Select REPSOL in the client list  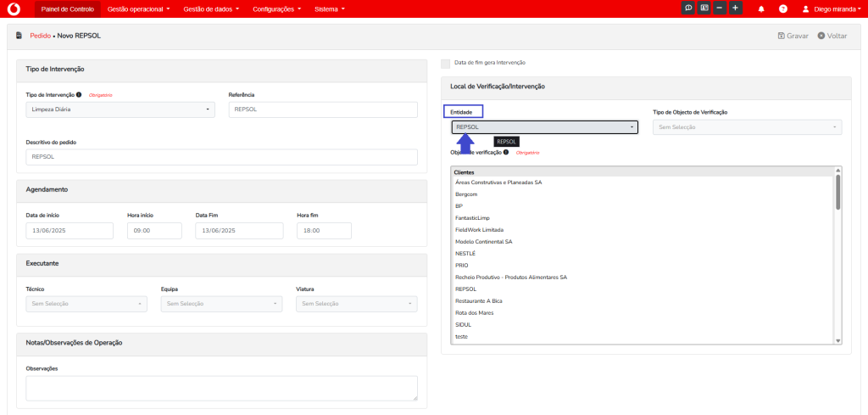tap(465, 289)
